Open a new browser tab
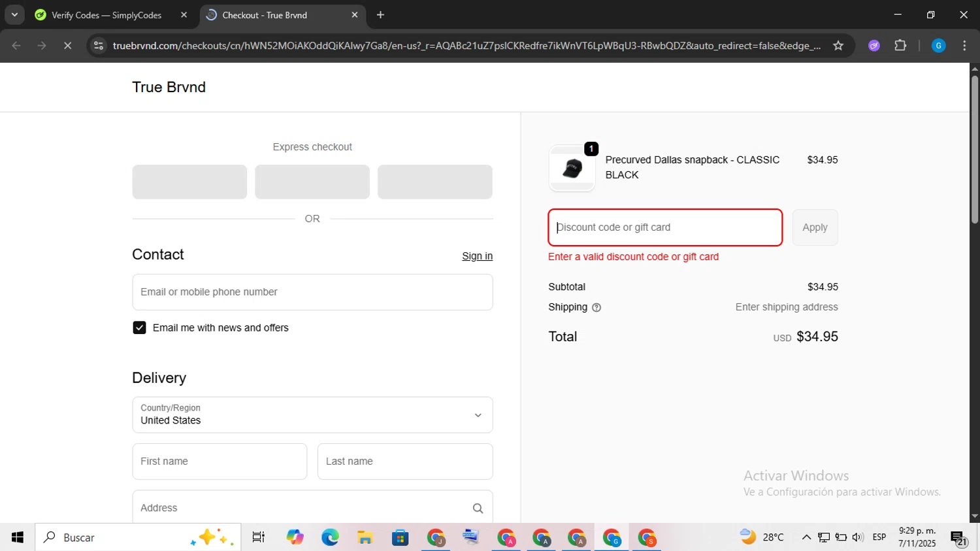980x551 pixels. pos(380,15)
